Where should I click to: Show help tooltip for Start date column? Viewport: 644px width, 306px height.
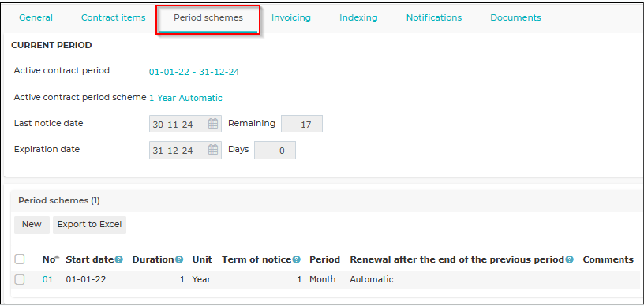click(x=119, y=259)
